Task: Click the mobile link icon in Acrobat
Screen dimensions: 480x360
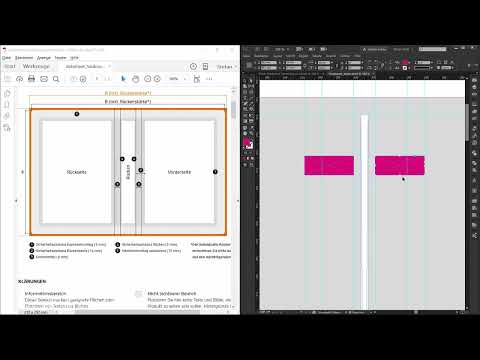Action: 205,66
